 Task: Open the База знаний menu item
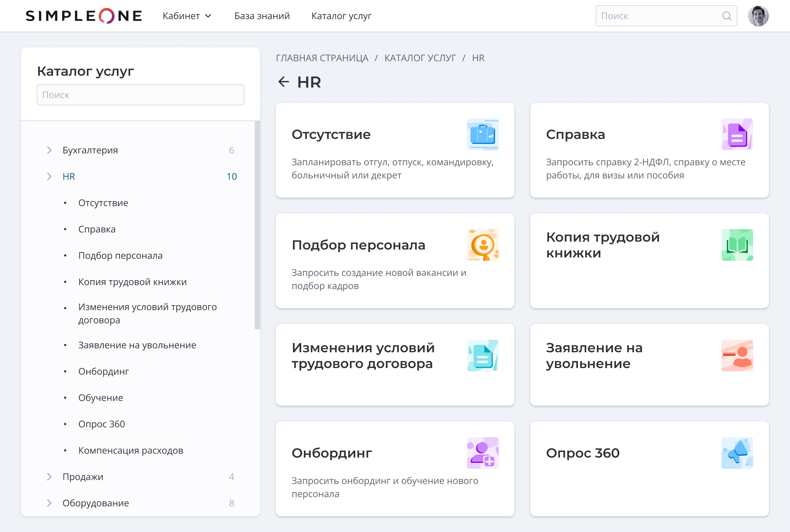click(262, 16)
